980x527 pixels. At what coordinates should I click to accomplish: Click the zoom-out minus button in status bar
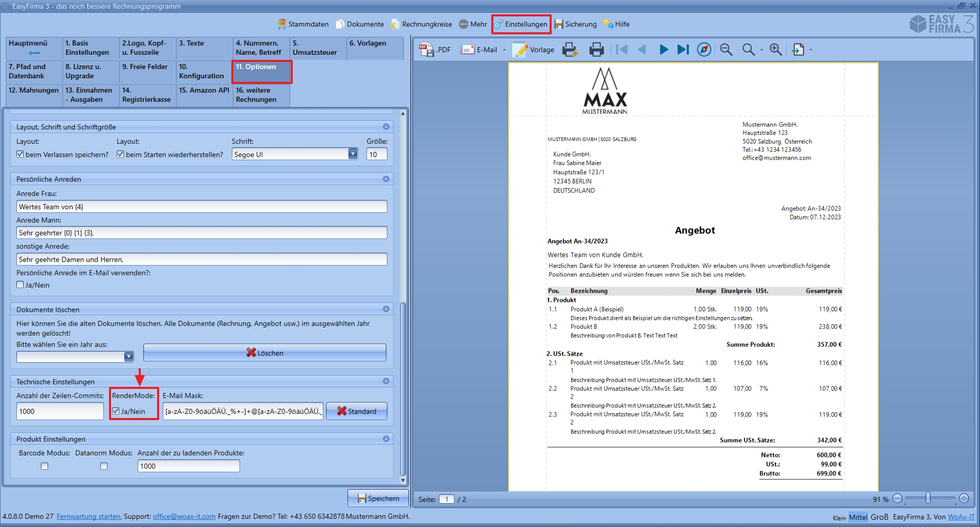[x=898, y=498]
